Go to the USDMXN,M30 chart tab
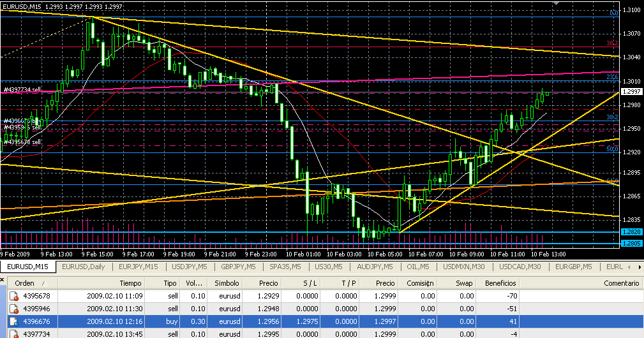Image resolution: width=644 pixels, height=338 pixels. (x=465, y=267)
